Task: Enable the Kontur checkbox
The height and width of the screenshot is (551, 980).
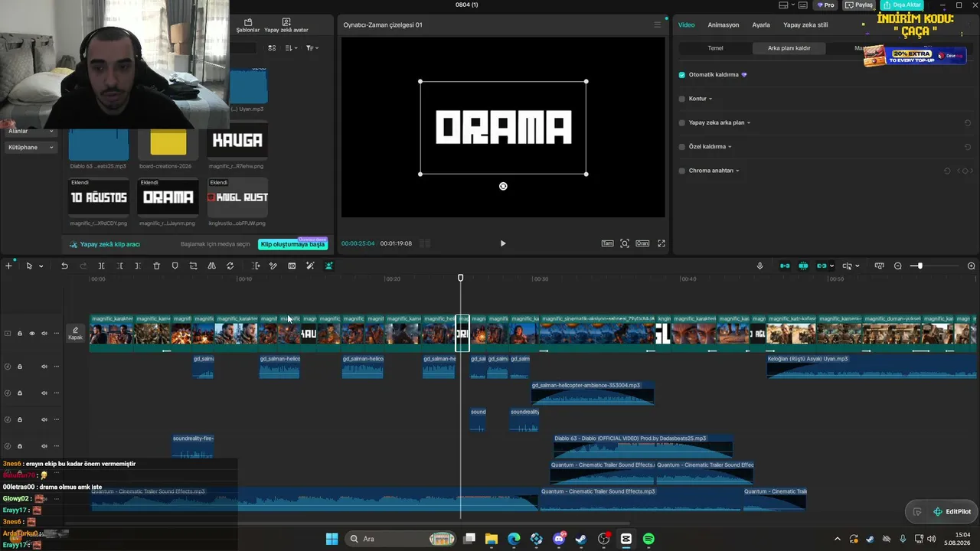Action: coord(682,99)
